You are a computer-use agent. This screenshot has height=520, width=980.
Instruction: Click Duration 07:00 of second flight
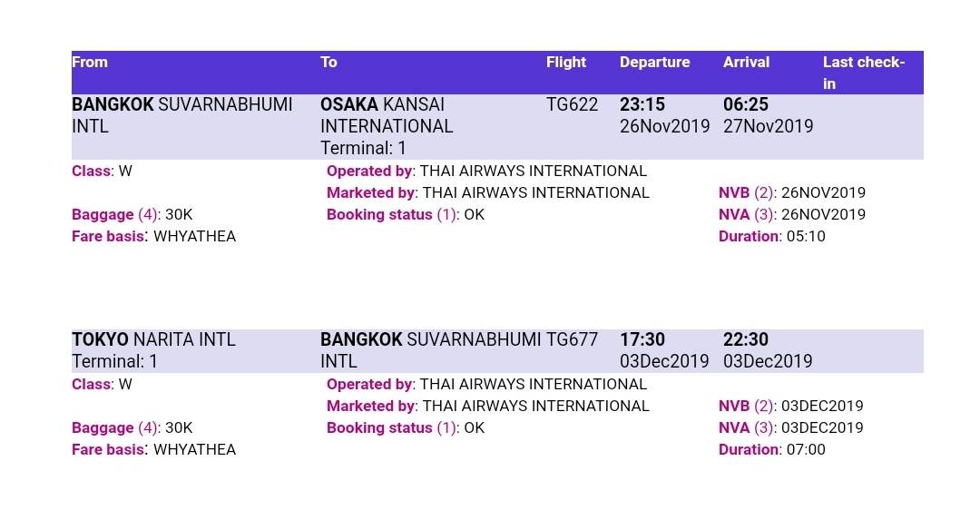[772, 450]
